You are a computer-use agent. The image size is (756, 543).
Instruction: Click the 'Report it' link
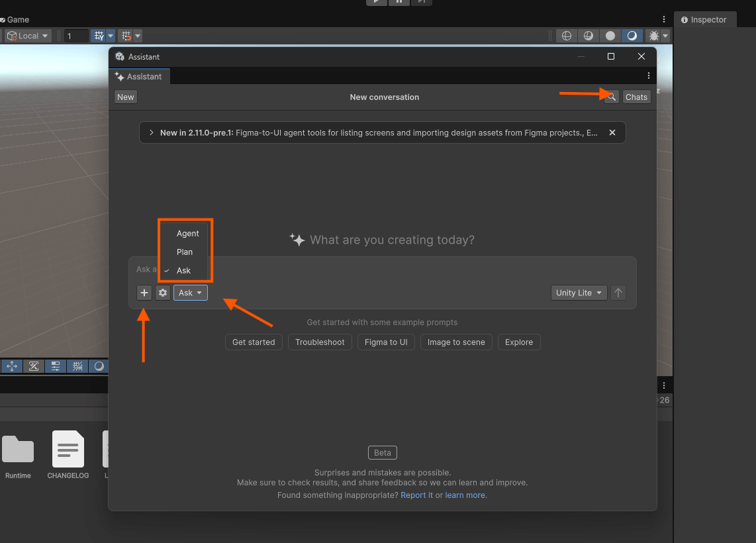pos(416,495)
